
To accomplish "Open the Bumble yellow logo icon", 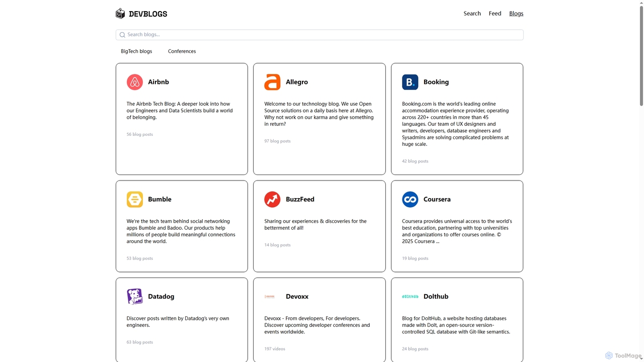I will click(135, 199).
